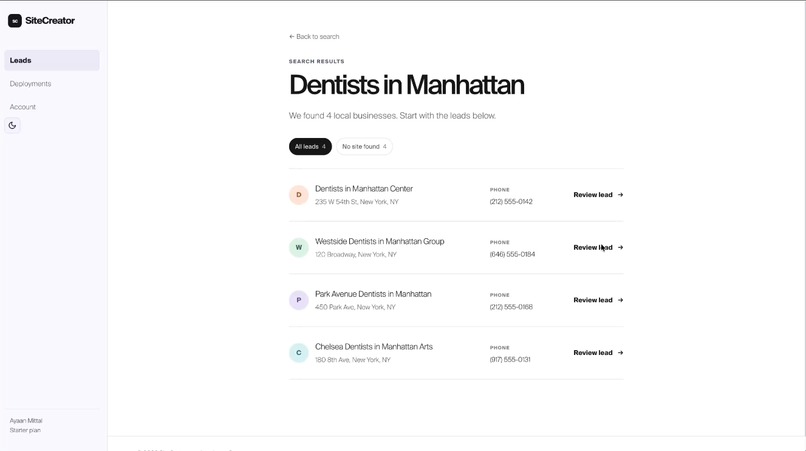The width and height of the screenshot is (806, 451).
Task: Click phone number (212) 555-0142
Action: (511, 202)
